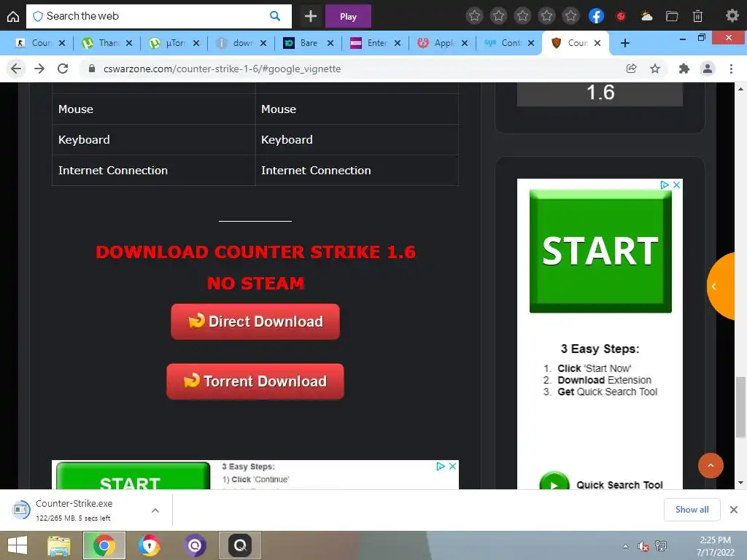
Task: Open the weather cloud icon
Action: (x=646, y=16)
